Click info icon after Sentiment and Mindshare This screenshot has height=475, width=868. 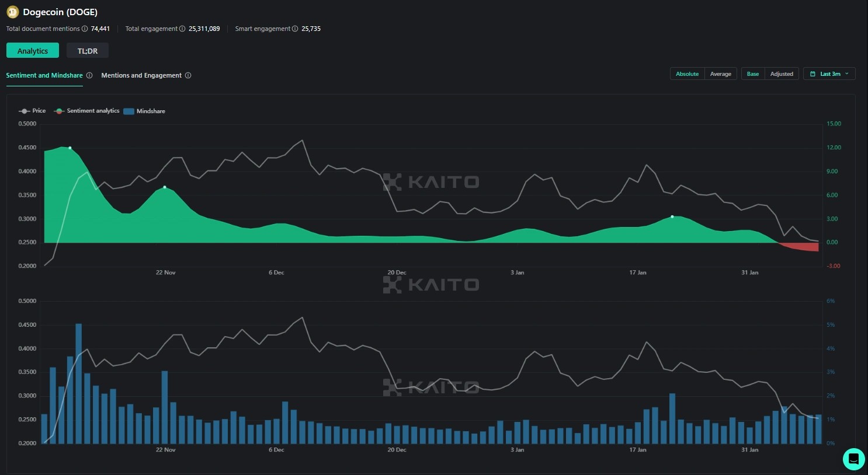tap(89, 75)
